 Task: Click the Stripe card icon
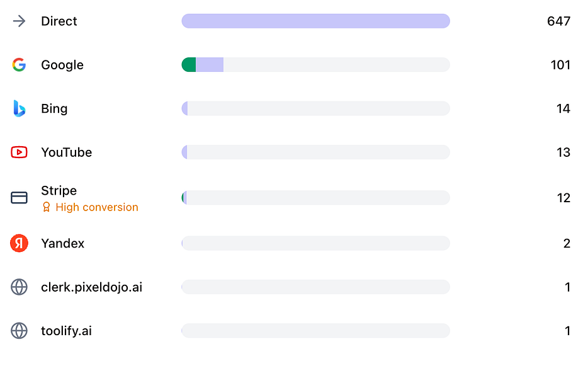20,198
